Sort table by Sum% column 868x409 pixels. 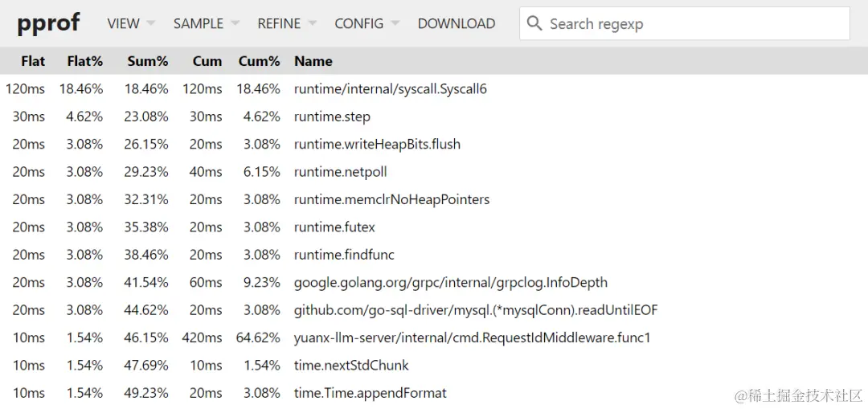[x=148, y=61]
